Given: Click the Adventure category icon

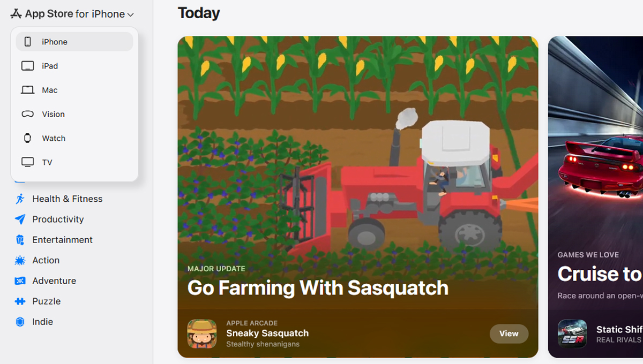Looking at the screenshot, I should point(20,281).
